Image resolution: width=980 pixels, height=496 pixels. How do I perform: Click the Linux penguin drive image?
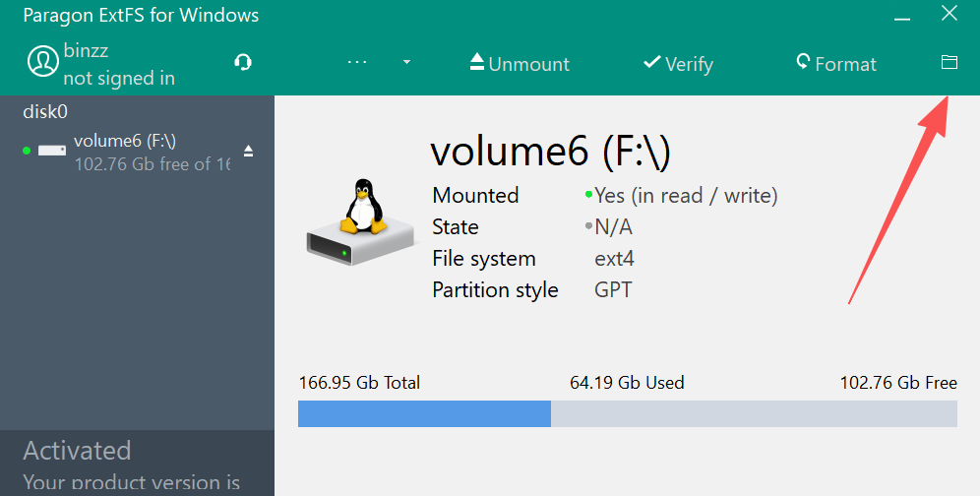(x=361, y=222)
